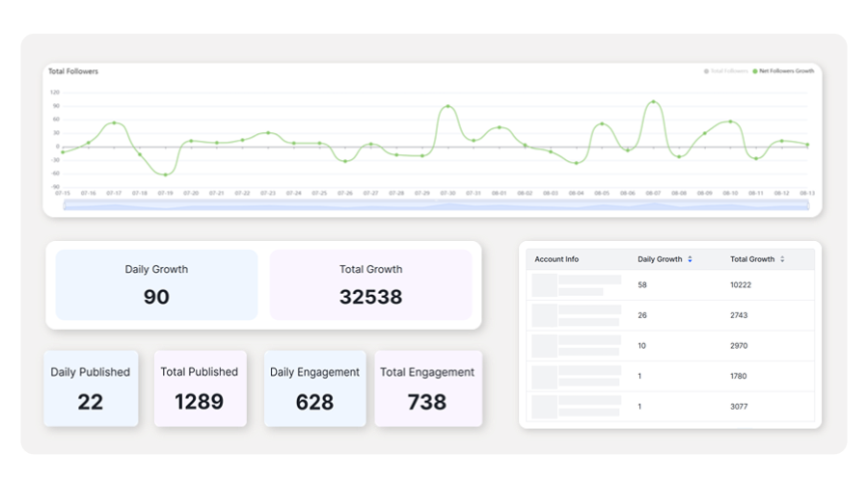868x482 pixels.
Task: Open the Total Published 1289 card
Action: pos(200,388)
